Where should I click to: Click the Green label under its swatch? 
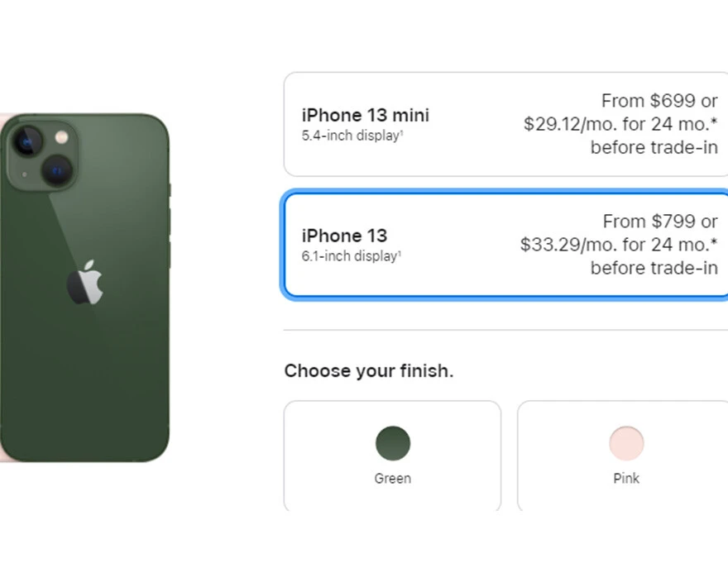click(x=392, y=478)
